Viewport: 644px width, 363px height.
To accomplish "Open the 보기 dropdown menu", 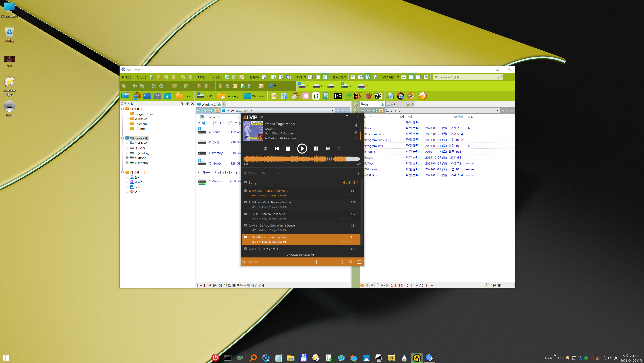I will (300, 77).
